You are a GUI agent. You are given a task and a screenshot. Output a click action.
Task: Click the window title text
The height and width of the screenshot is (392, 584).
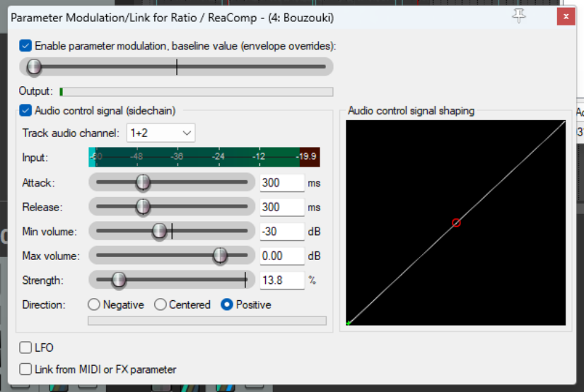[172, 18]
